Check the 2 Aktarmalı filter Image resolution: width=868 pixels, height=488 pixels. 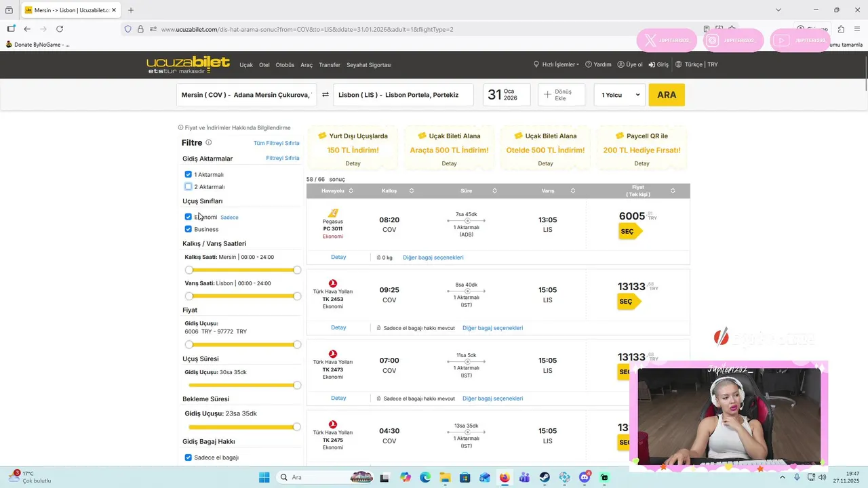pyautogui.click(x=189, y=186)
